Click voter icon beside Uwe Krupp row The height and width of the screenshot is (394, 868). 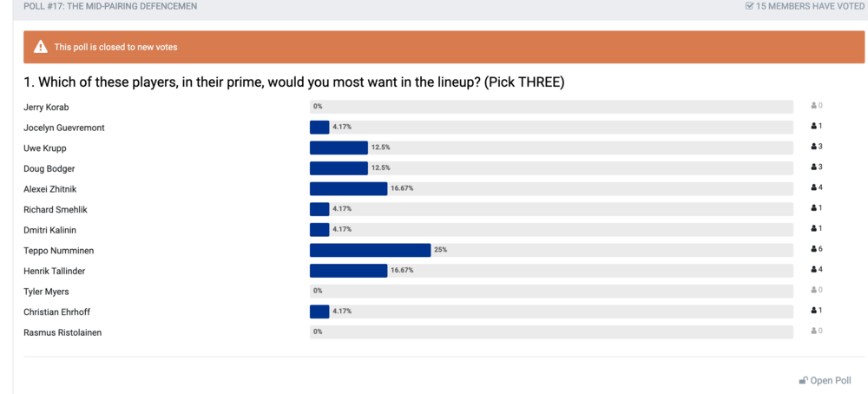click(814, 147)
